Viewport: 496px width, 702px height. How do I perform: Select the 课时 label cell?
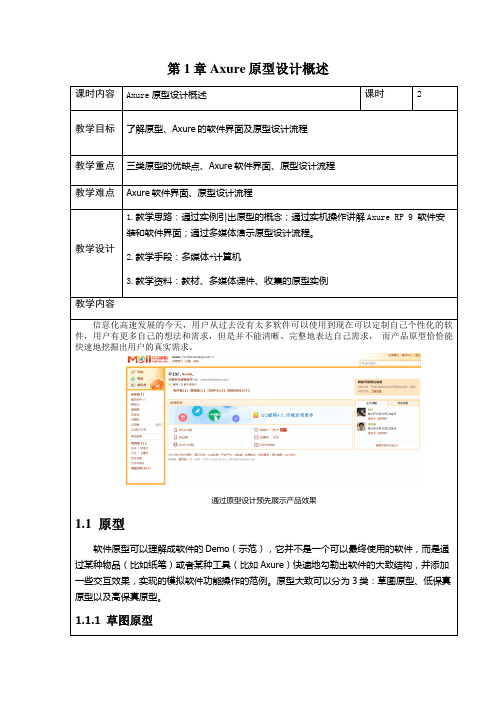click(386, 98)
